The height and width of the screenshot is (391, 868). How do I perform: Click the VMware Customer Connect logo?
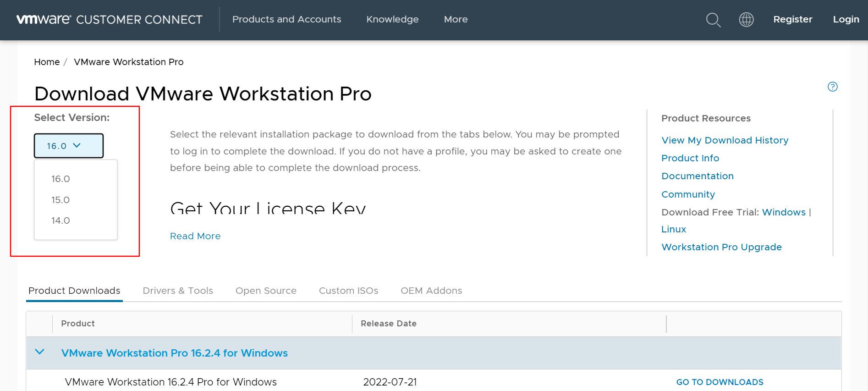coord(109,19)
